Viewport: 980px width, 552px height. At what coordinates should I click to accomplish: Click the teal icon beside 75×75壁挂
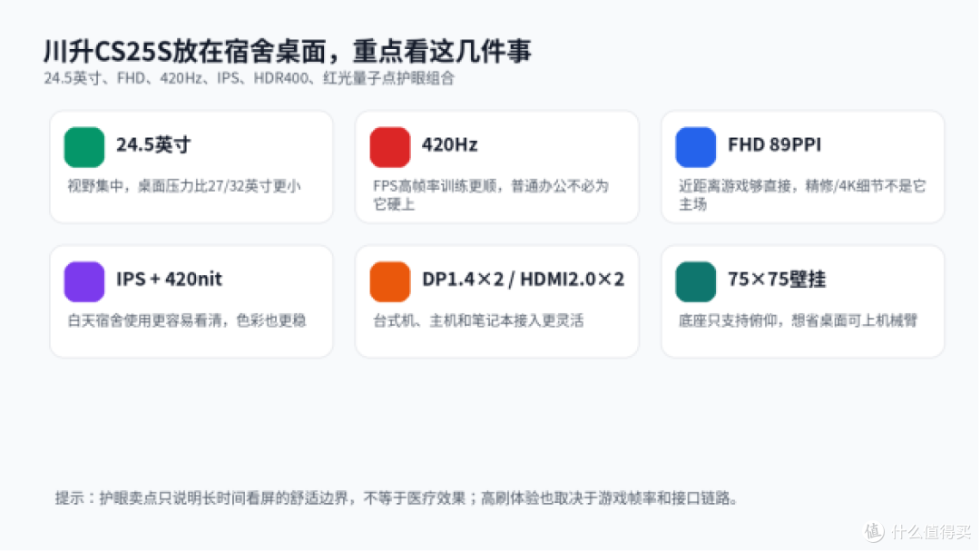[x=696, y=282]
